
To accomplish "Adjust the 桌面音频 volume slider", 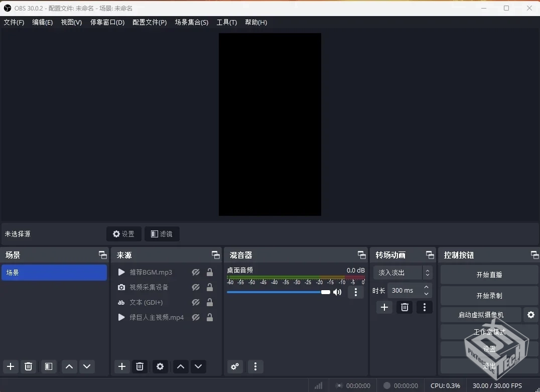I will (325, 292).
